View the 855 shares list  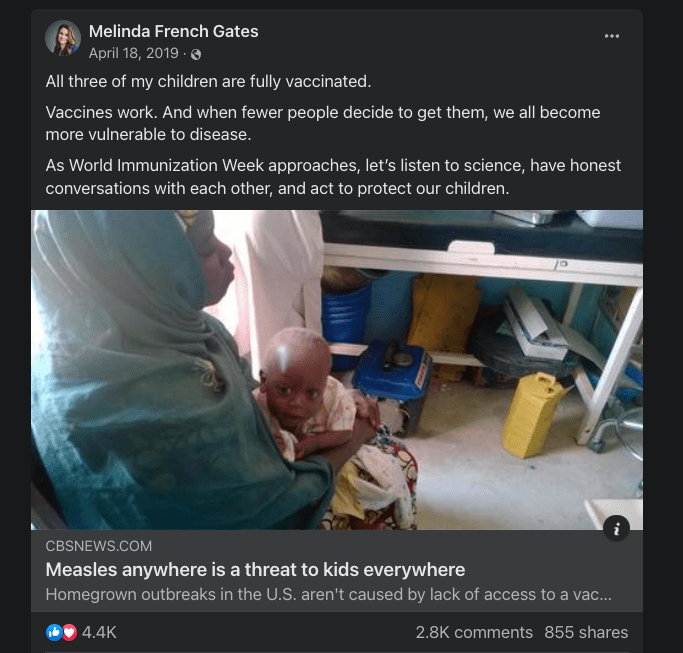586,632
